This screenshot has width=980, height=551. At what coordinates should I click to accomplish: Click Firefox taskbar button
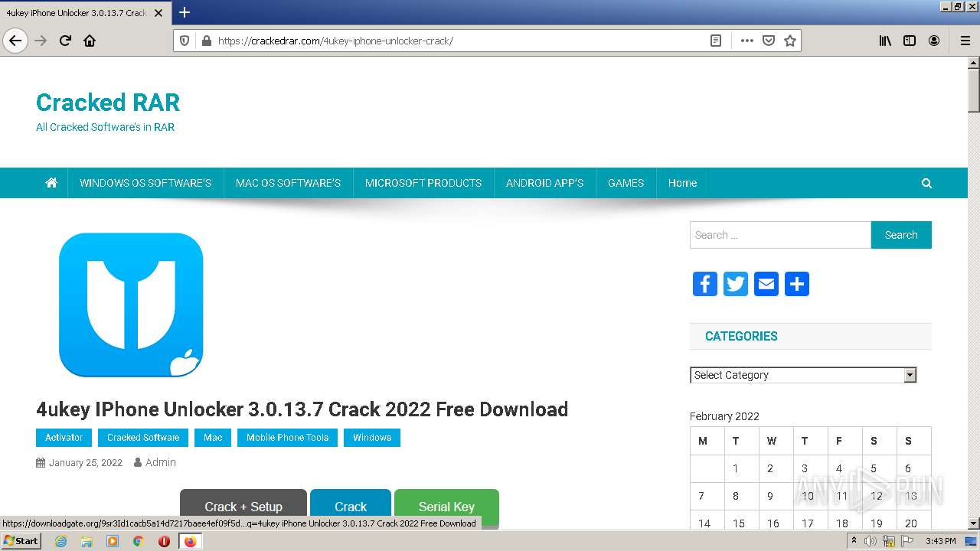click(190, 541)
